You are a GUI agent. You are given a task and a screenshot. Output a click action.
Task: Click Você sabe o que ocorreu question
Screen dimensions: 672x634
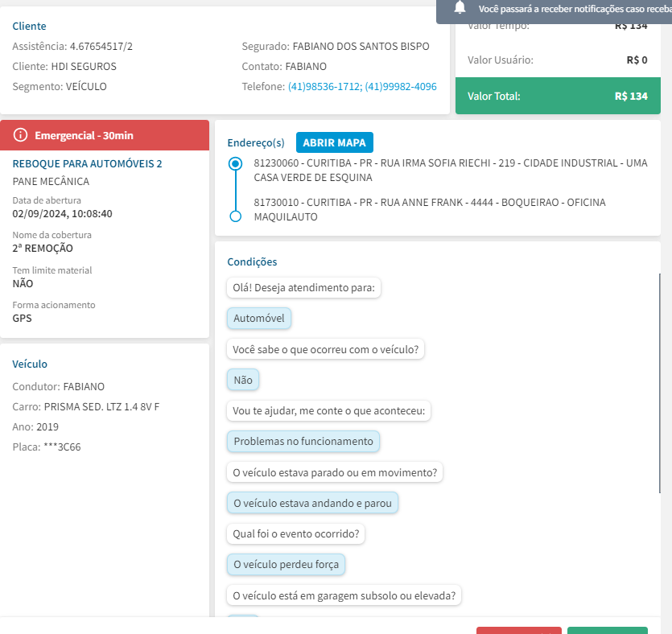(325, 349)
